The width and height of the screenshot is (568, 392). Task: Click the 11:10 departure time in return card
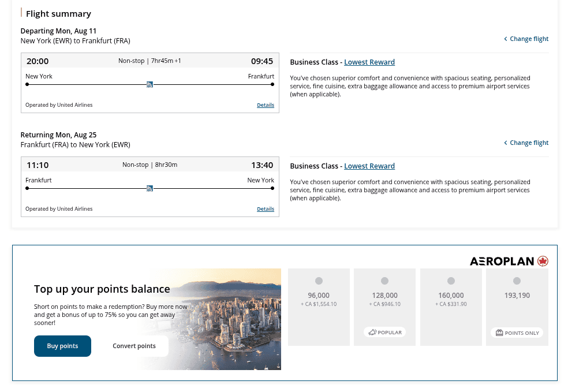tap(38, 165)
